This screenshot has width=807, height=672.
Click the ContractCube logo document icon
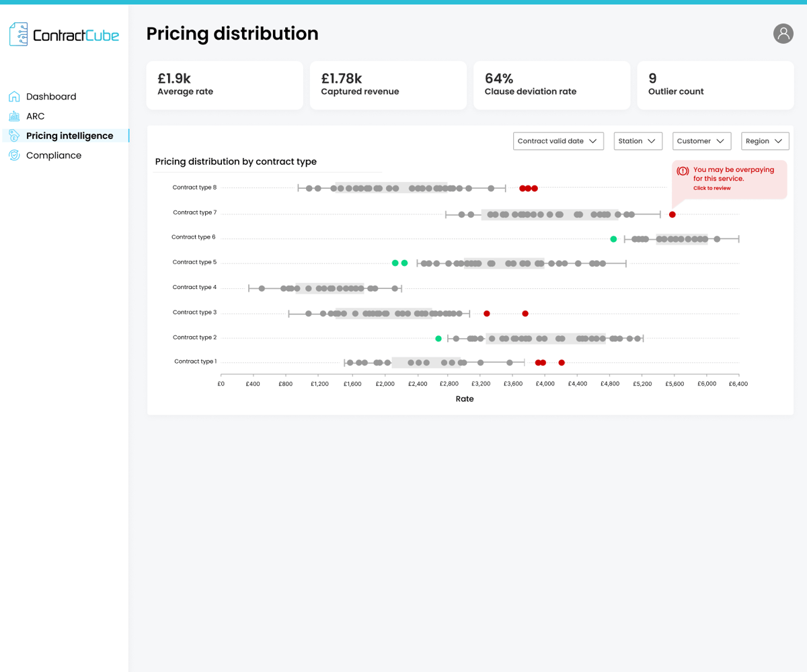(18, 34)
